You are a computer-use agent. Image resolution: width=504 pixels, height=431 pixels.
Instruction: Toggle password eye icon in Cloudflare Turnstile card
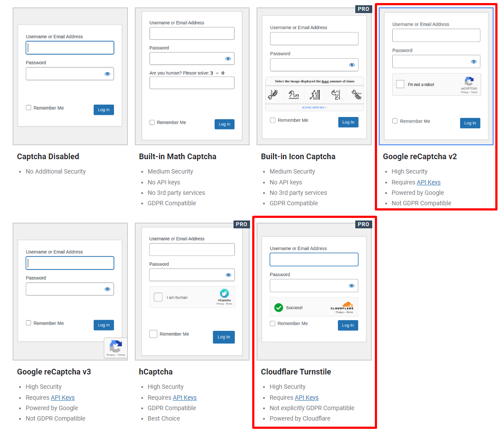(x=352, y=286)
